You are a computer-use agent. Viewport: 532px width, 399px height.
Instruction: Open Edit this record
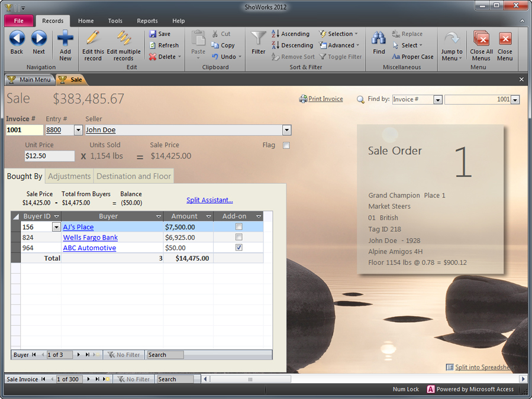pyautogui.click(x=93, y=44)
